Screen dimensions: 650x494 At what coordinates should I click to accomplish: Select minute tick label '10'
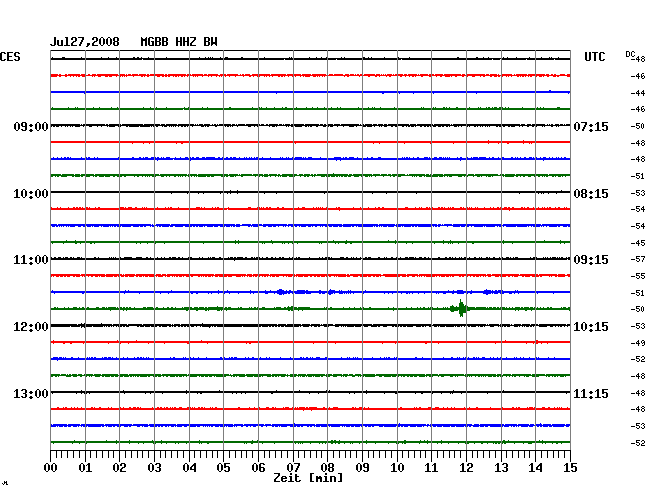(x=397, y=468)
